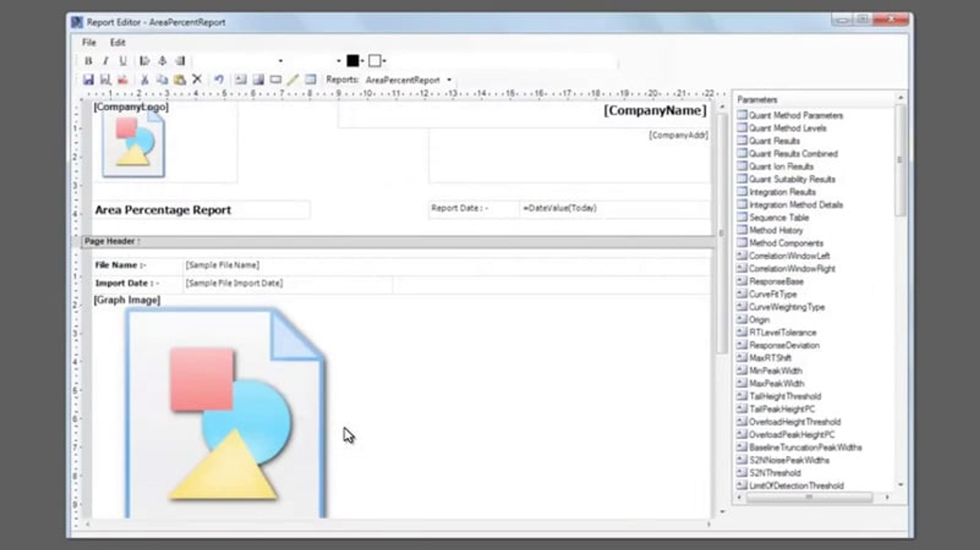Toggle underline formatting

pyautogui.click(x=123, y=61)
